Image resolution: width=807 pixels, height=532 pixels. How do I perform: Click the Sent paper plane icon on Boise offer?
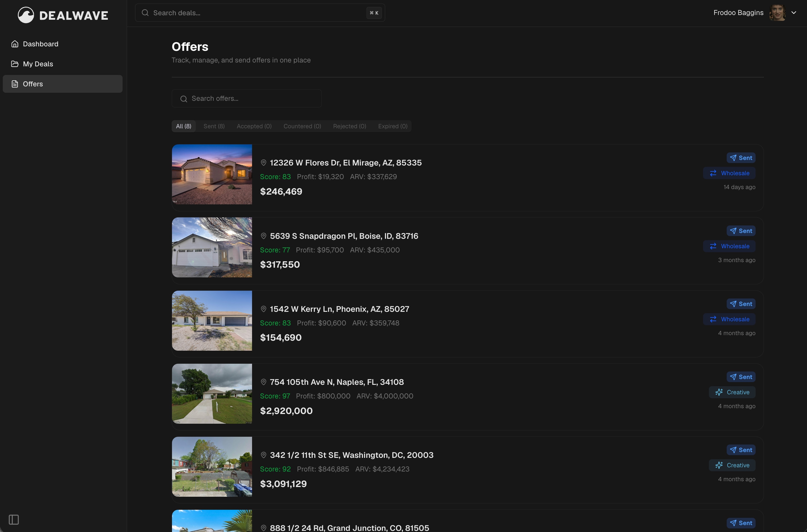click(x=733, y=231)
